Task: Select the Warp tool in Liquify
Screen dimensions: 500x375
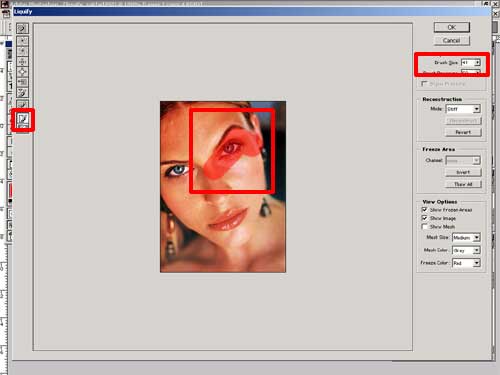Action: 22,28
